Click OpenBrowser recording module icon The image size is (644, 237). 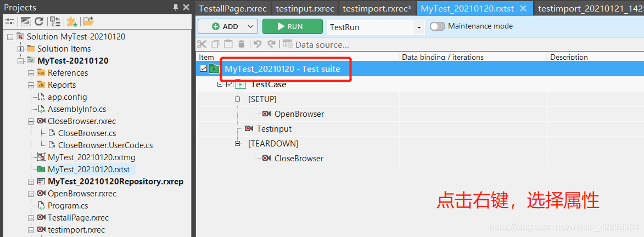click(x=267, y=114)
